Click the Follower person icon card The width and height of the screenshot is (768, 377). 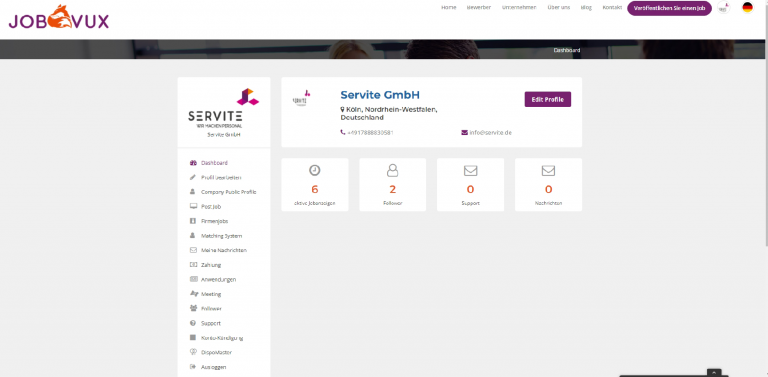[392, 185]
